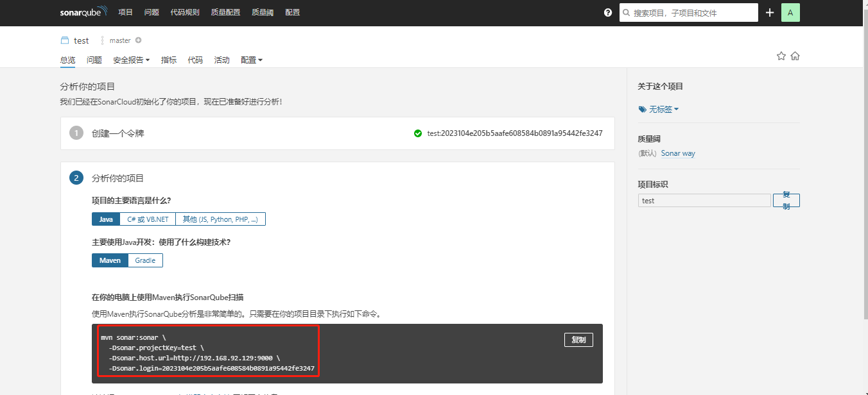
Task: Click the project icon beside test
Action: (64, 40)
